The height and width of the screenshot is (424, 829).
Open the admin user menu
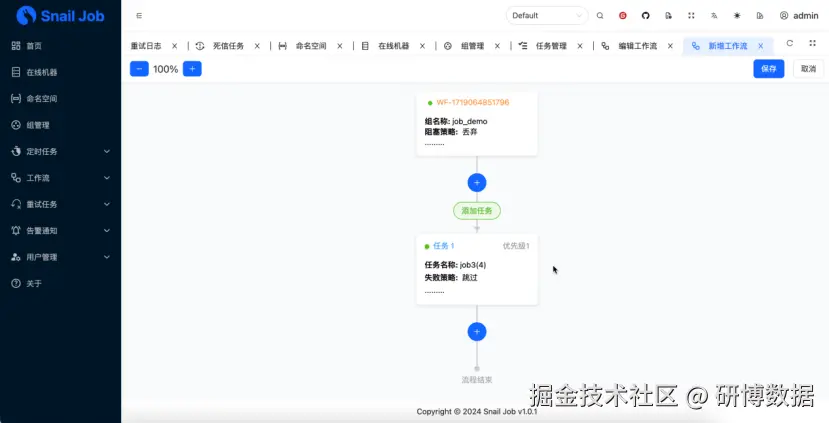click(799, 16)
